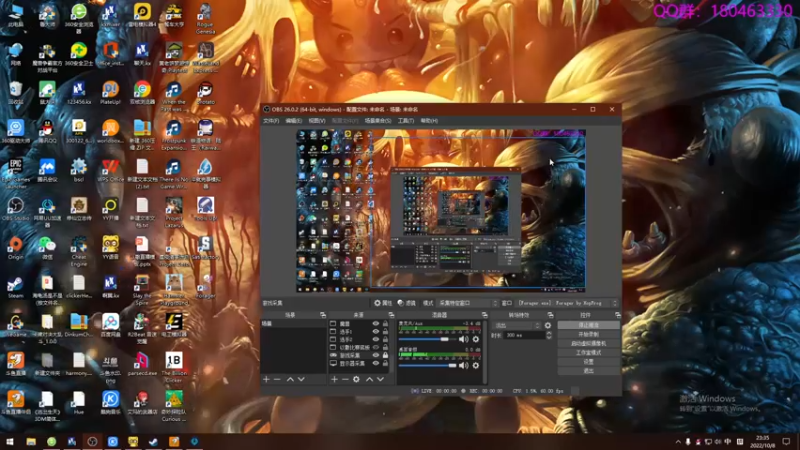Move scene up in the scenes list
Viewport: 800px width, 450px height.
point(290,380)
